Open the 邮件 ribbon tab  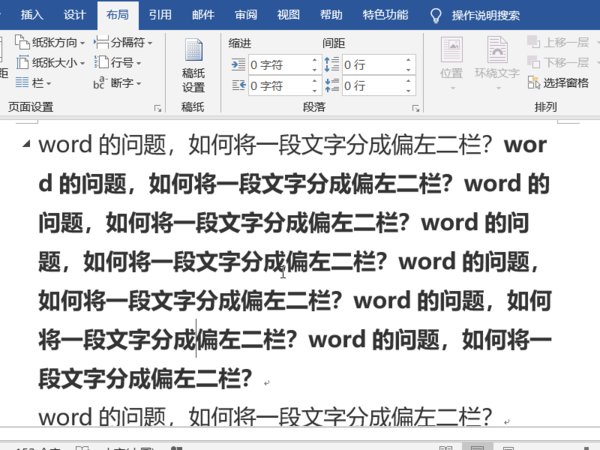[203, 15]
